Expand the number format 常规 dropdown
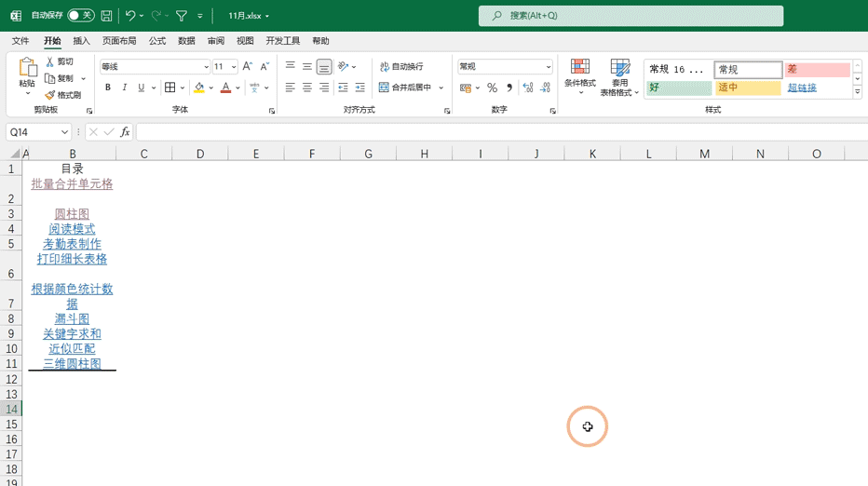The width and height of the screenshot is (868, 486). (549, 67)
